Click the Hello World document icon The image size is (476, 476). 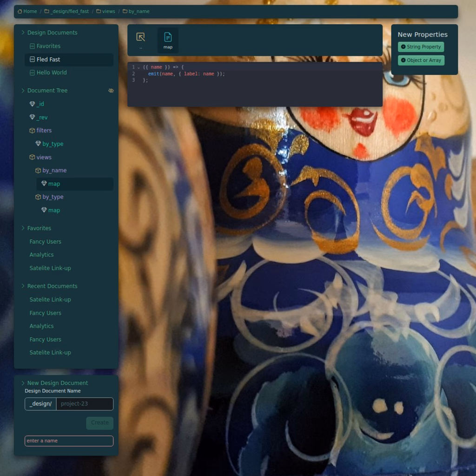pyautogui.click(x=32, y=73)
